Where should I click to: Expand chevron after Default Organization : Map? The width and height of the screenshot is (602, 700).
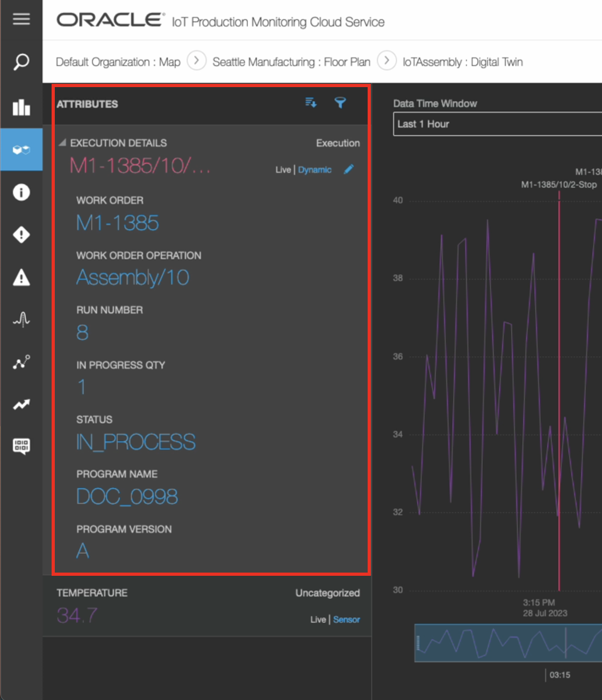(196, 61)
